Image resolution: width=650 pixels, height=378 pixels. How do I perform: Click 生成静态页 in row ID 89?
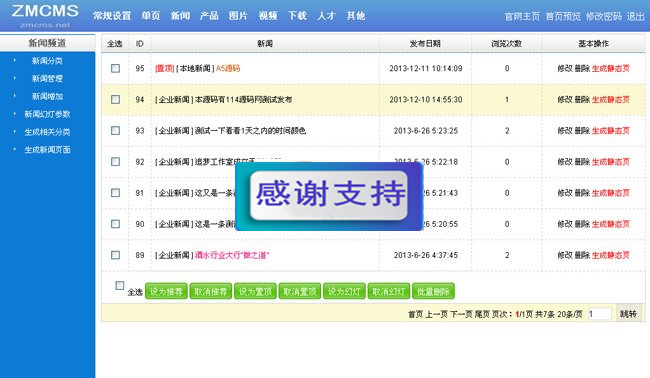click(611, 255)
